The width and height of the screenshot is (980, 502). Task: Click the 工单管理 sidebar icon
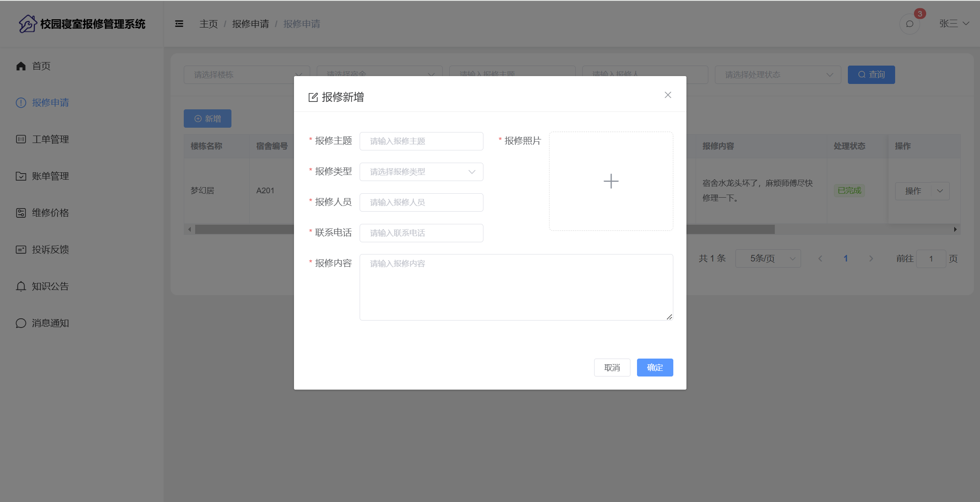point(21,139)
